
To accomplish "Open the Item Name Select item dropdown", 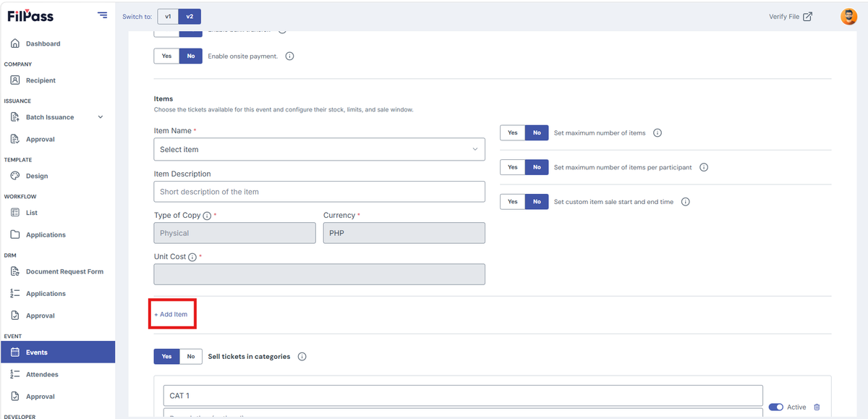I will point(319,149).
